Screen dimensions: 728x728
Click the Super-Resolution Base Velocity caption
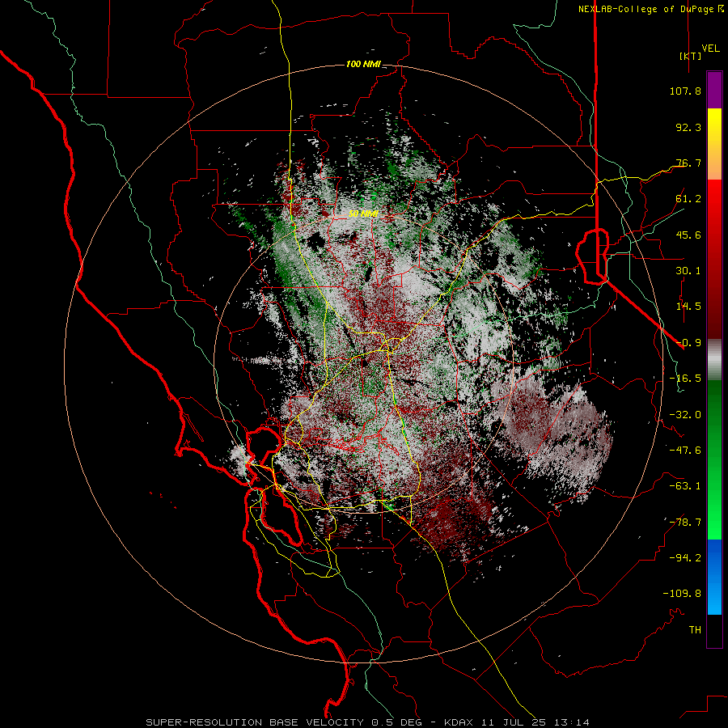pyautogui.click(x=368, y=722)
